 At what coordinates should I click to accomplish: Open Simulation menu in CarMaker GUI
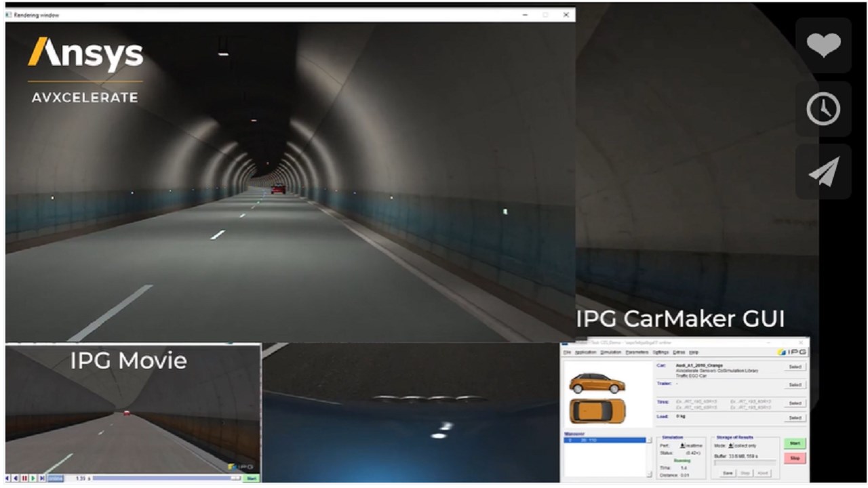click(611, 352)
